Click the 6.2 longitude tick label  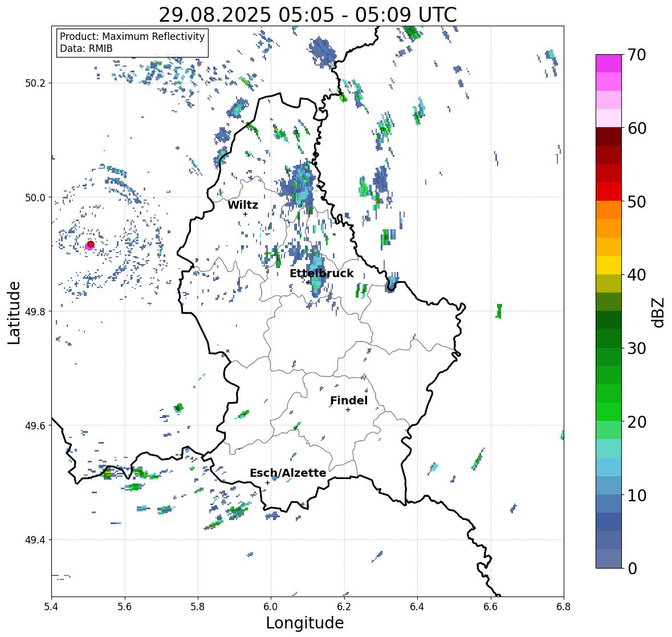[x=344, y=607]
